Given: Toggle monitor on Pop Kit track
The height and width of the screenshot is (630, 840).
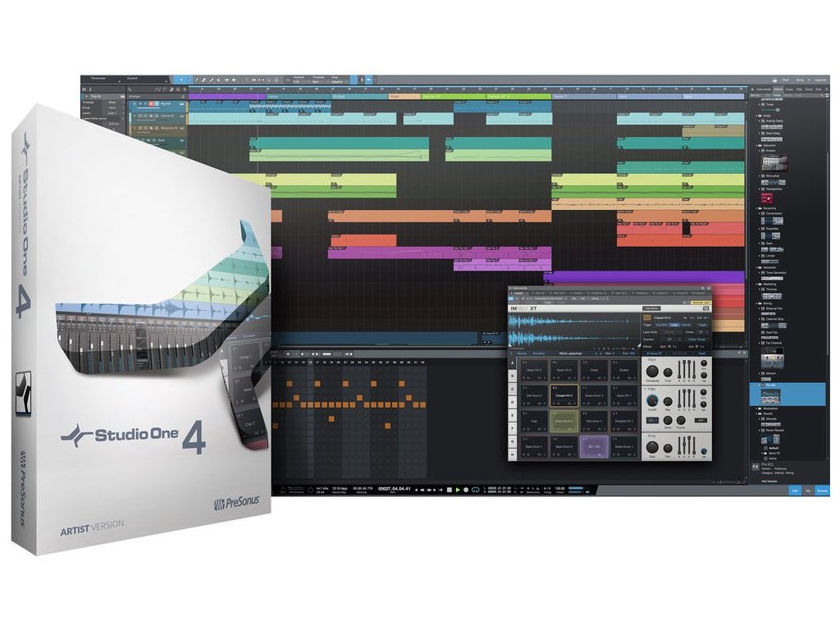Looking at the screenshot, I should pos(157,103).
